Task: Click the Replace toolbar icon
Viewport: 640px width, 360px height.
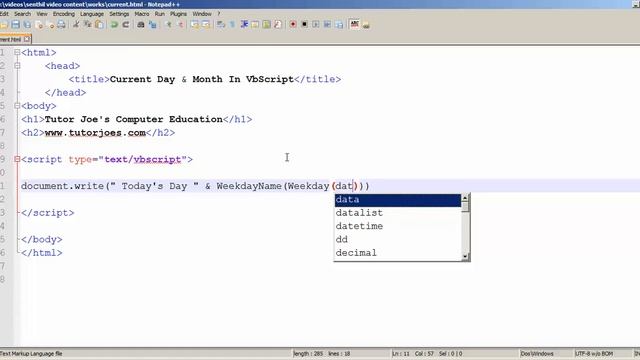Action: pos(152,24)
